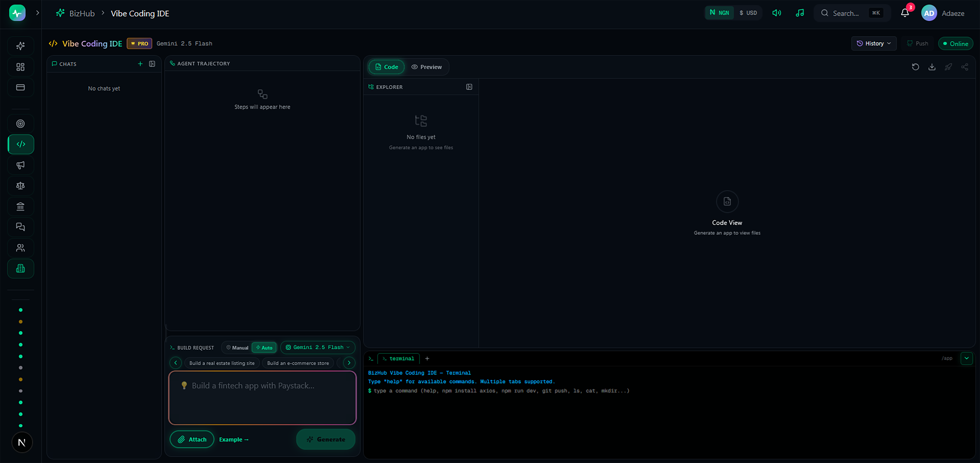Viewport: 980px width, 463px height.
Task: Choose "Build a real estate listing site"
Action: click(222, 363)
